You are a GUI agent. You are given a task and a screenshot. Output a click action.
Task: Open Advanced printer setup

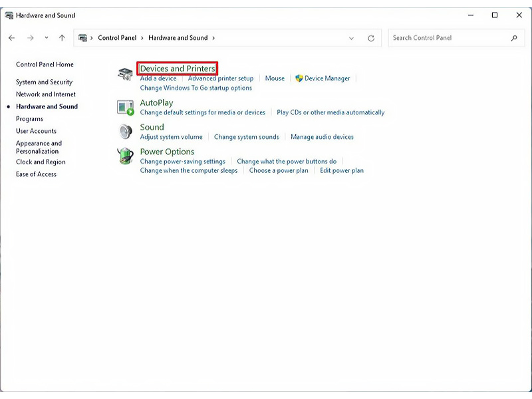click(221, 78)
